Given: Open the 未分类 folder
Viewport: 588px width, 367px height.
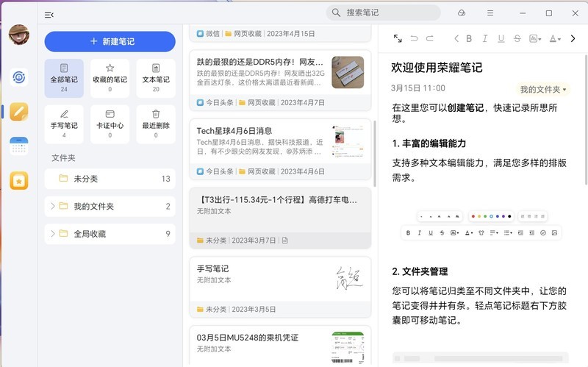Looking at the screenshot, I should click(110, 179).
